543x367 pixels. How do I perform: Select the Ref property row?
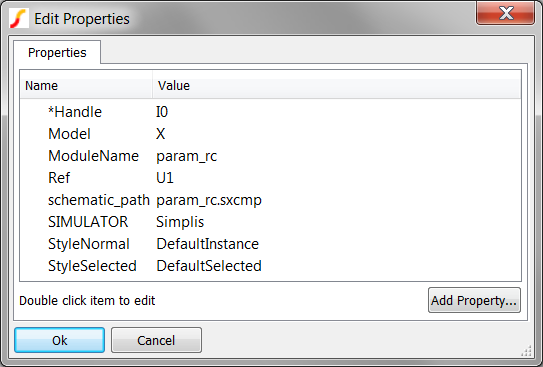tap(270, 178)
